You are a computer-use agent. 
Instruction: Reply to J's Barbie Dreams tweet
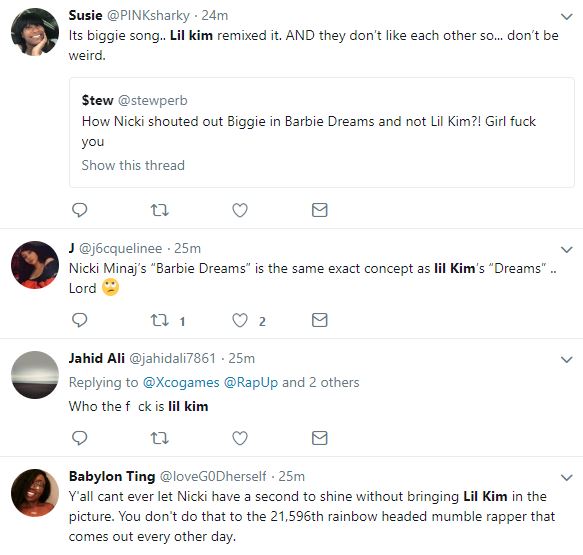click(80, 320)
